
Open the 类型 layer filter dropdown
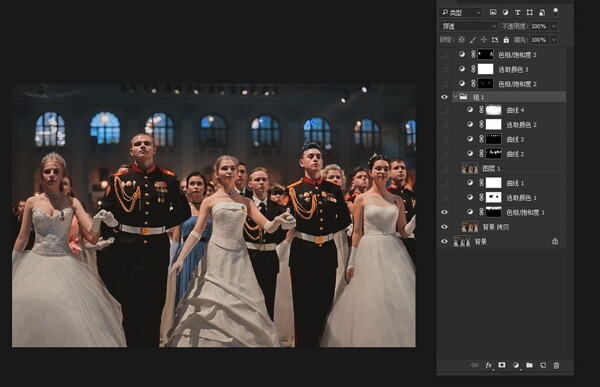[460, 13]
